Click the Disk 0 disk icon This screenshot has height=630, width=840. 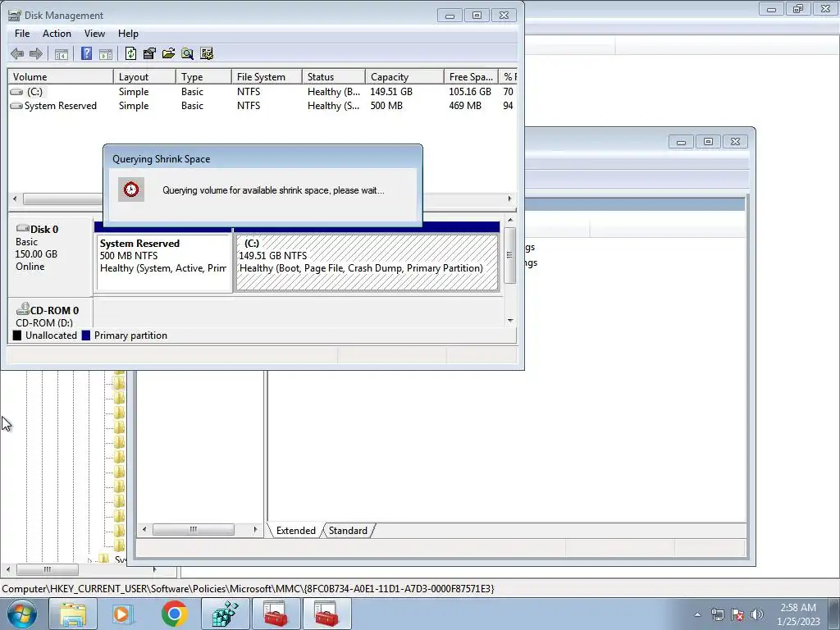(22, 229)
